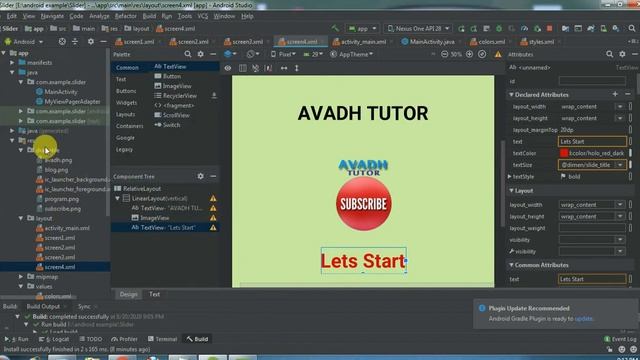Open the Logcat tool window button
The image size is (640, 360).
tap(55, 339)
